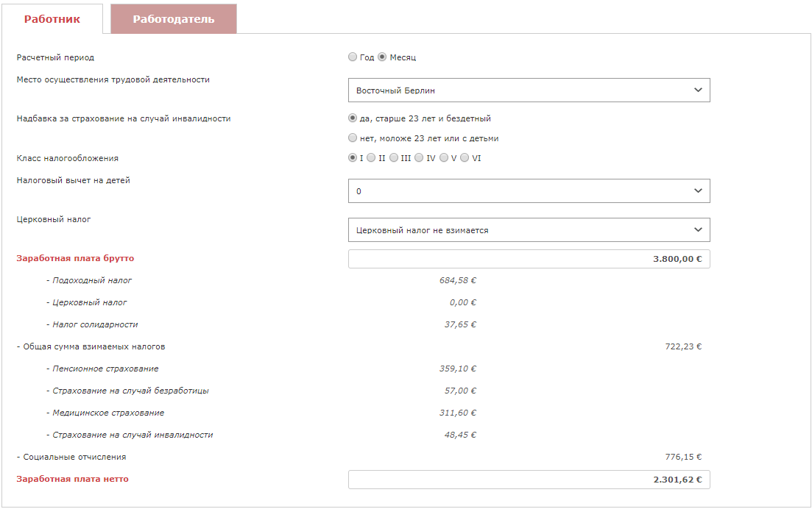
Task: Select tax class IV
Action: coord(419,157)
